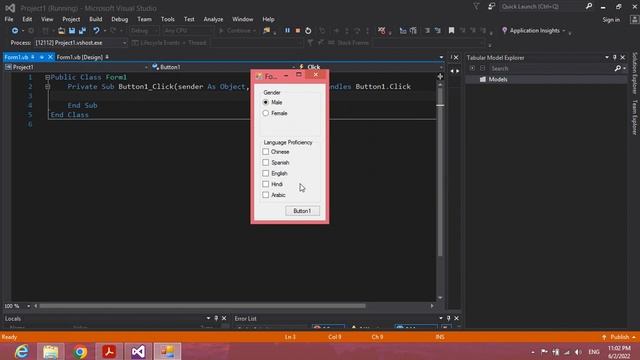Open the Debug menu

(x=120, y=19)
